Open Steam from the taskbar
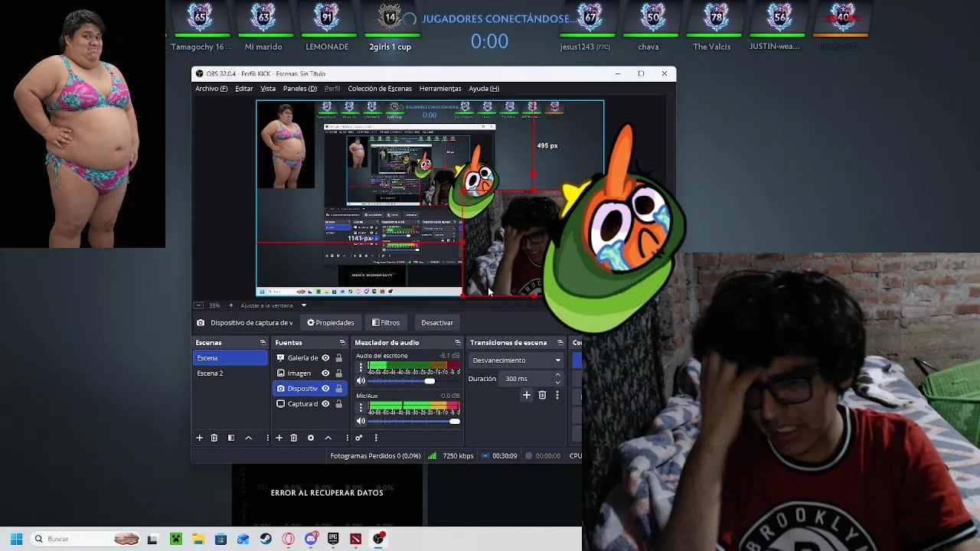 266,539
